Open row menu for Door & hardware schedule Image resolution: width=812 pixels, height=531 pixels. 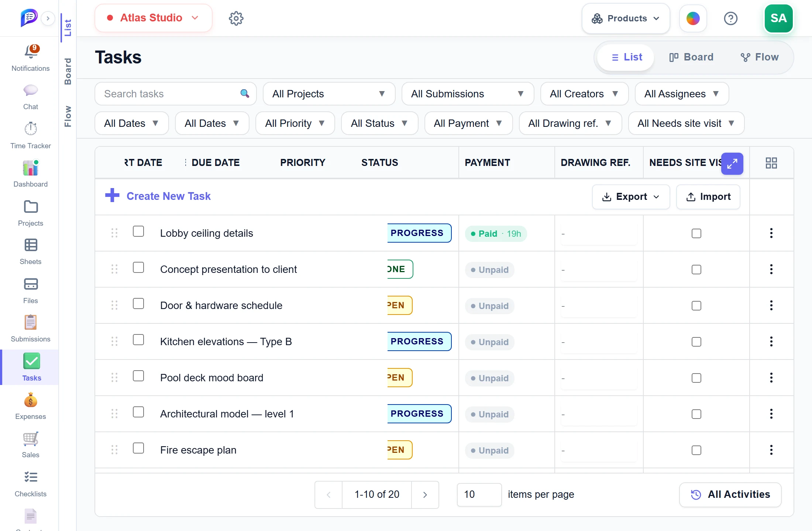(x=771, y=305)
